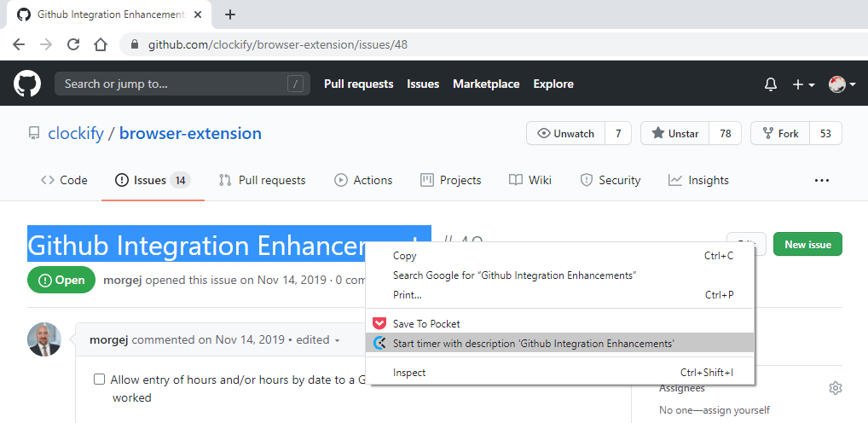The image size is (868, 423).
Task: Click the Unwatch button
Action: click(x=566, y=133)
